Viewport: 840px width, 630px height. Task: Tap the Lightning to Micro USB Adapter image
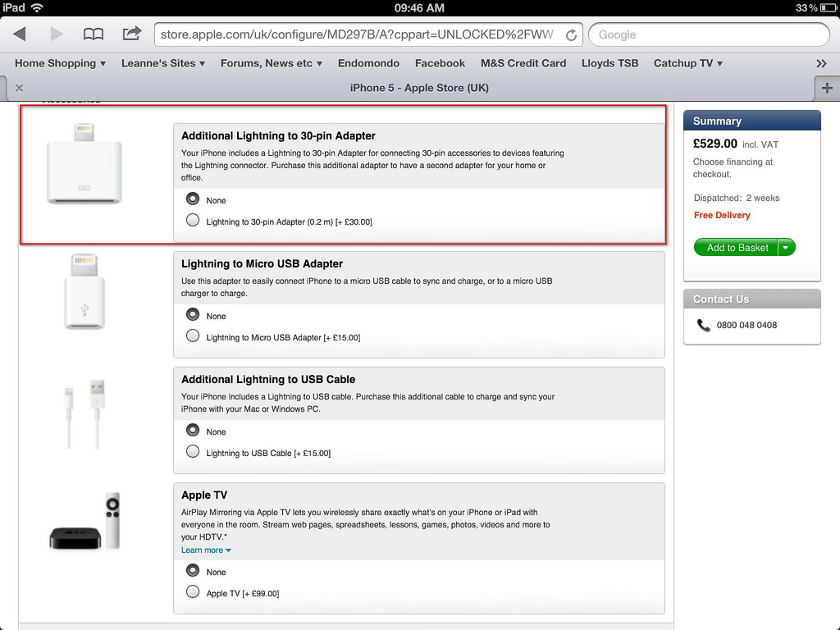pos(84,292)
